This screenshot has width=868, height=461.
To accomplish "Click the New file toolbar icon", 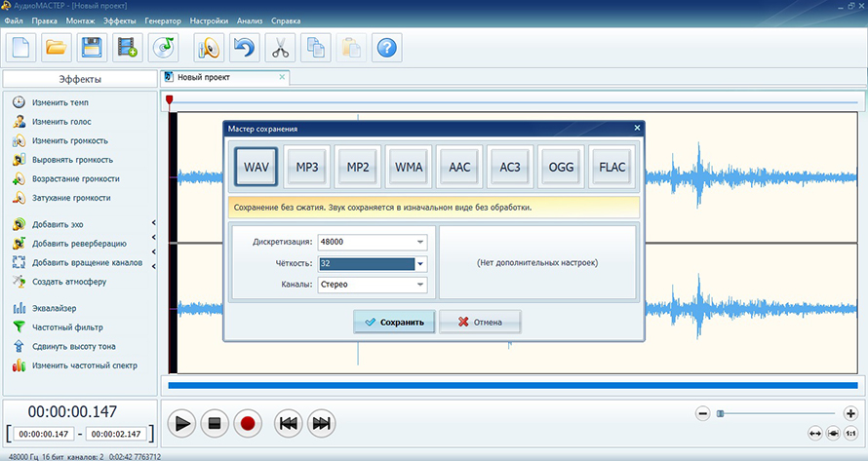I will [x=20, y=46].
